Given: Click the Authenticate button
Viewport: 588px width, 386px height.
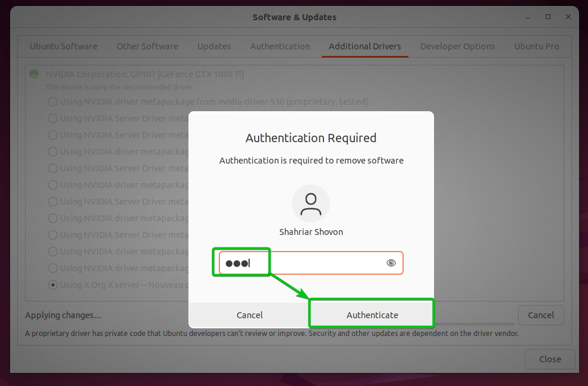Looking at the screenshot, I should [x=372, y=315].
